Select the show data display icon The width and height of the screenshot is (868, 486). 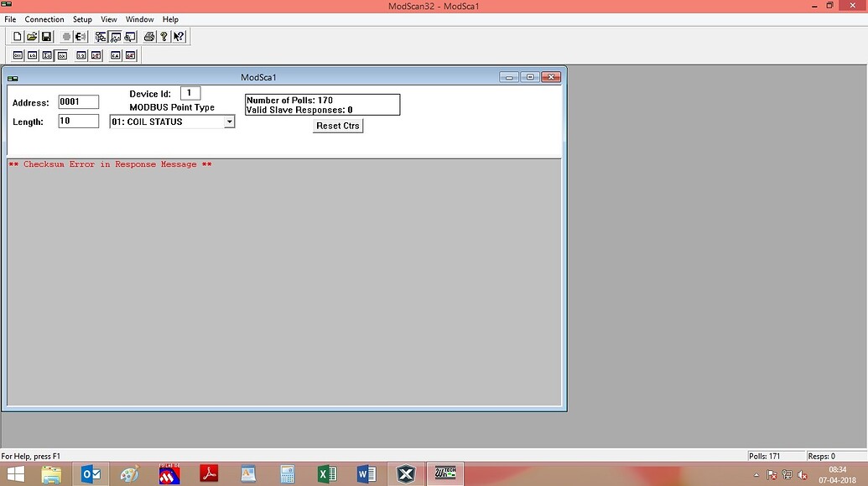(115, 36)
